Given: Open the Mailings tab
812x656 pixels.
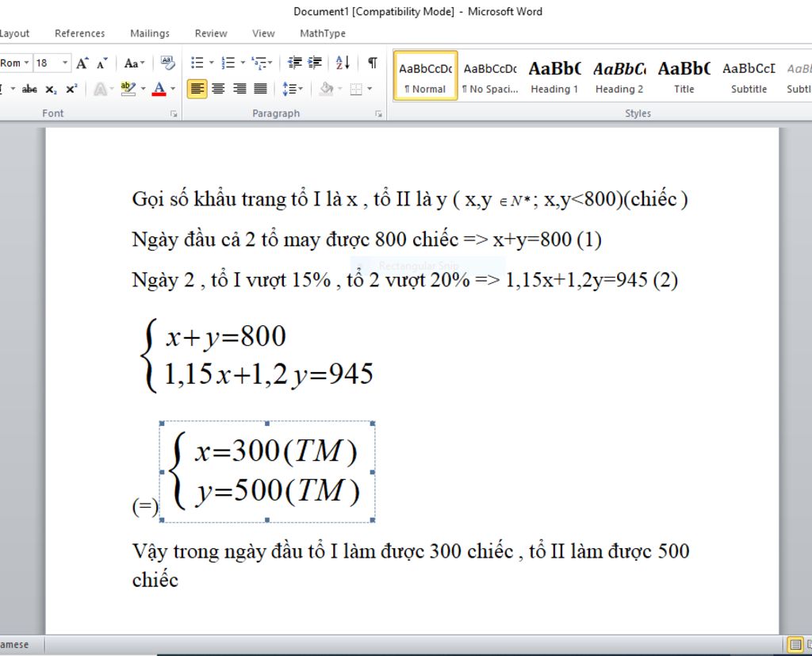Looking at the screenshot, I should click(x=150, y=33).
